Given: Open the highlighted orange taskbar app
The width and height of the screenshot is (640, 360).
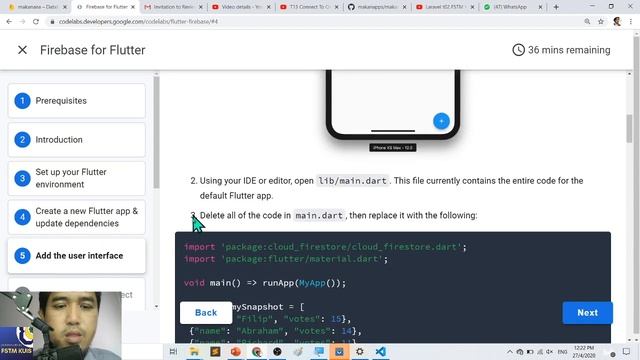Looking at the screenshot, I should (339, 351).
